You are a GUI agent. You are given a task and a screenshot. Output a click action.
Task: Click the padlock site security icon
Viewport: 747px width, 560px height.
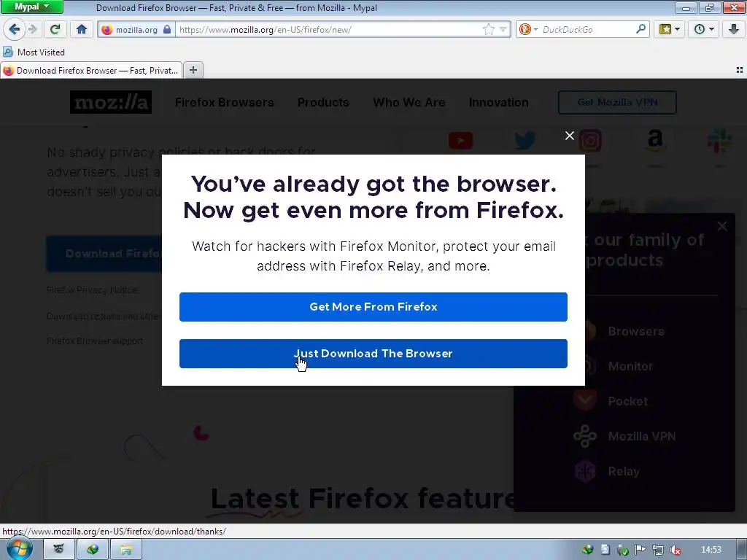click(x=167, y=29)
